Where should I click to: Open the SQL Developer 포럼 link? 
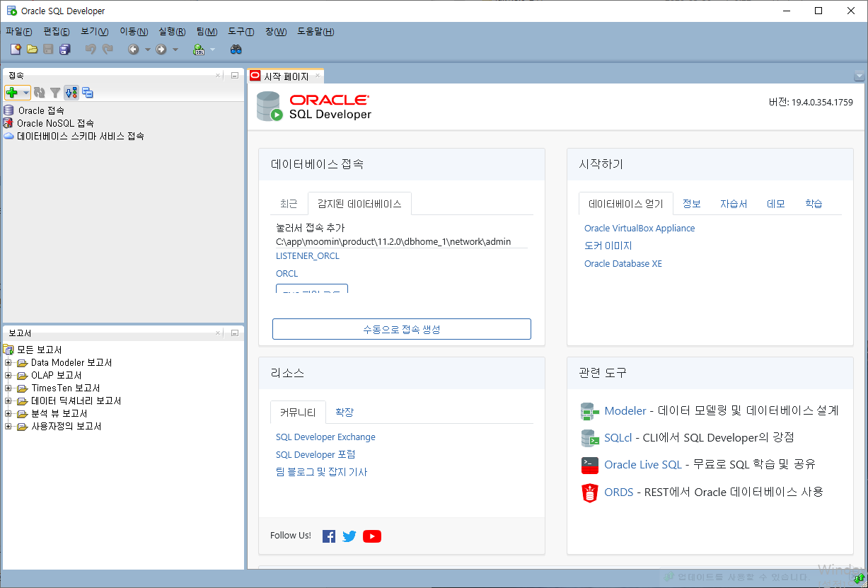coord(316,455)
